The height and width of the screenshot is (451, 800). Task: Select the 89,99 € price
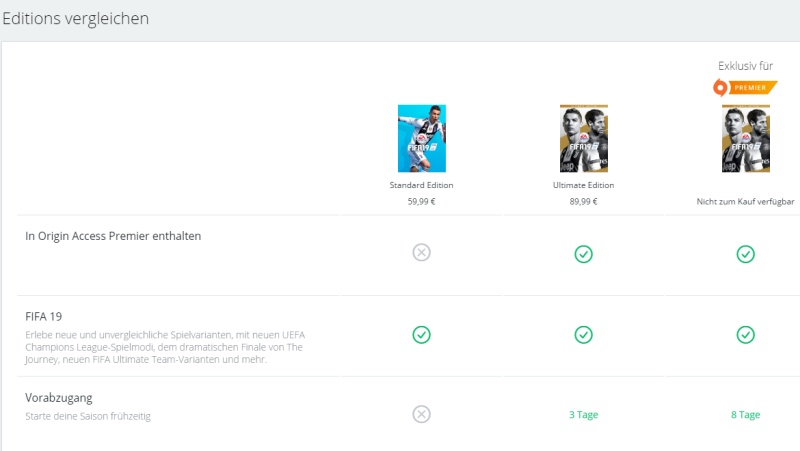583,201
